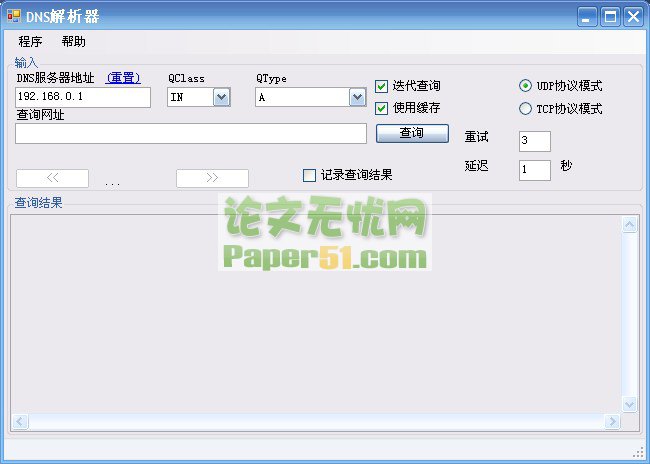Screen dimensions: 650x464
Task: Click the 重置 link for DNS server
Action: 123,78
